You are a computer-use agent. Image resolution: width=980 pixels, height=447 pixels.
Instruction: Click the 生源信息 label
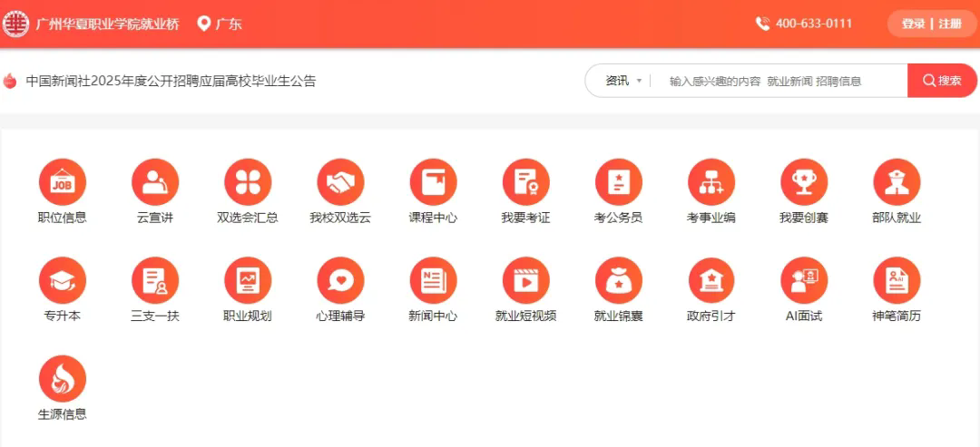[x=63, y=414]
